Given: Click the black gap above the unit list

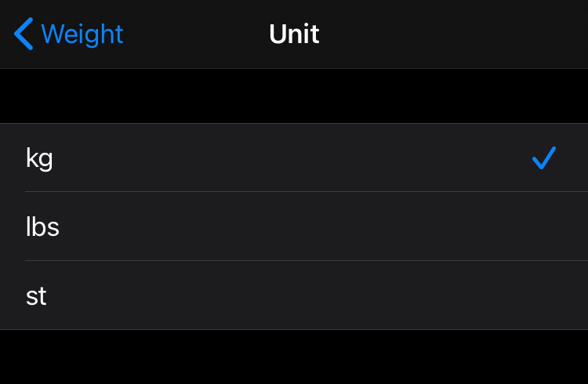Looking at the screenshot, I should click(294, 96).
